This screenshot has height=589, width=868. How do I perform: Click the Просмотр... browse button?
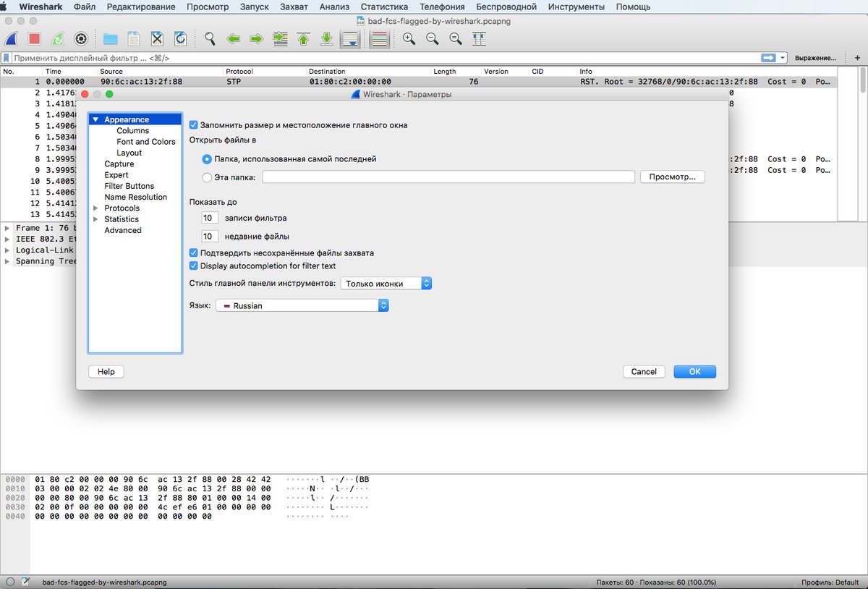(x=673, y=177)
